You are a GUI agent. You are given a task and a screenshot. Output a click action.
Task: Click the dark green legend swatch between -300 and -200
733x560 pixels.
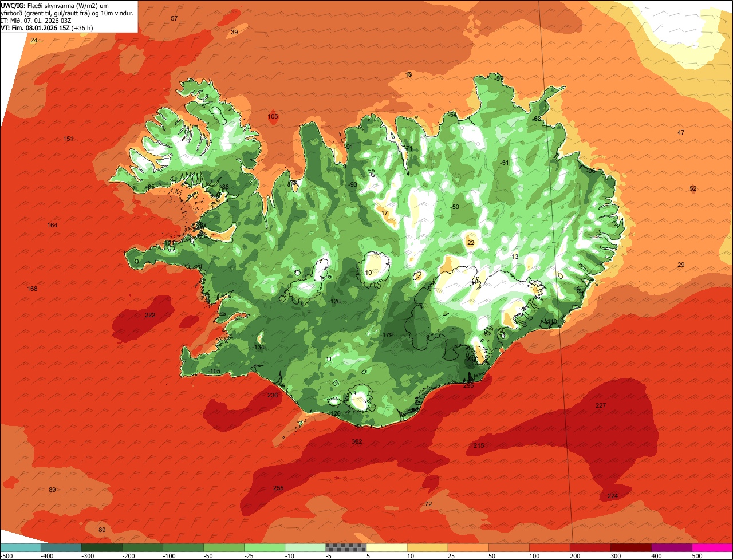tap(101, 547)
